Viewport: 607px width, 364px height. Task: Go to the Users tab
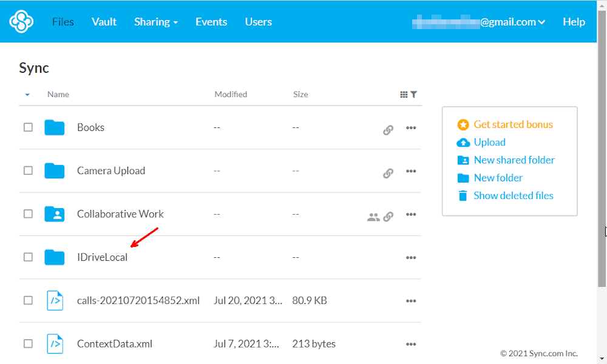[x=259, y=22]
